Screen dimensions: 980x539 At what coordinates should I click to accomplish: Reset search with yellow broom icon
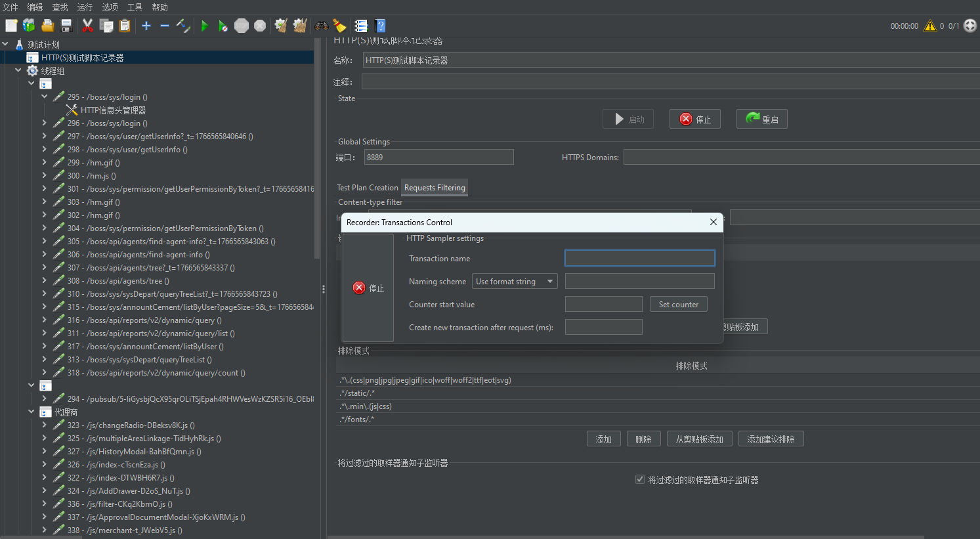339,26
